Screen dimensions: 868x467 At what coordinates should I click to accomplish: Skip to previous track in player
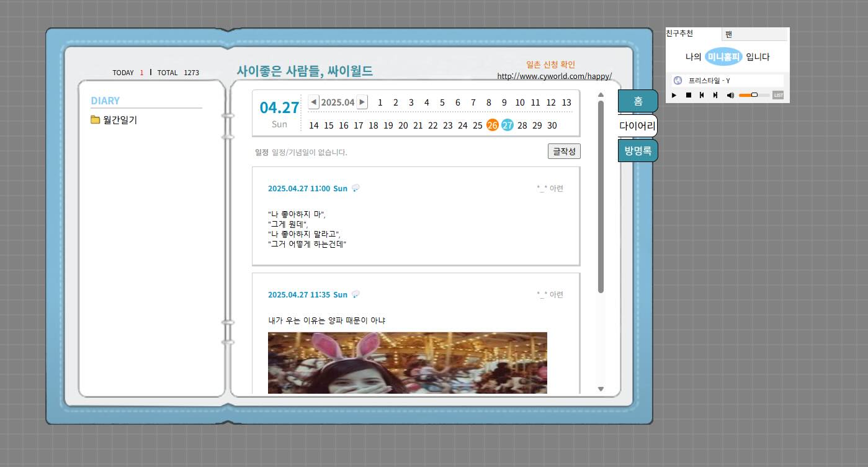pos(702,95)
